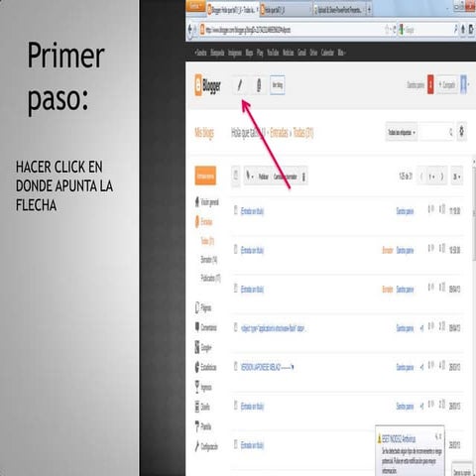Click the pencil icon to create a new post
The width and height of the screenshot is (476, 476).
tap(240, 85)
